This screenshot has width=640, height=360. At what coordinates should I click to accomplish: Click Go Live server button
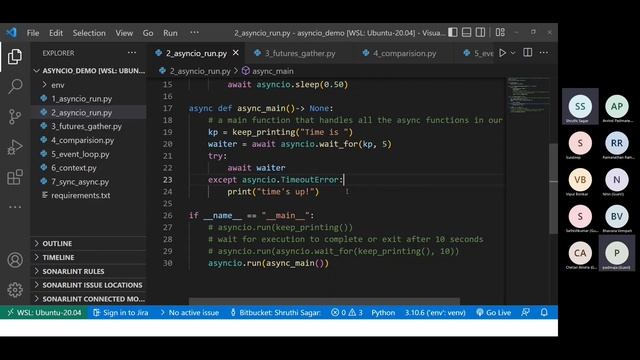[493, 313]
